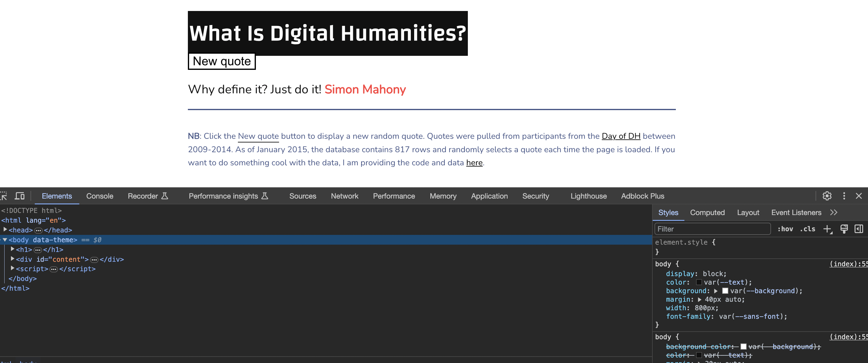Click the background color swatch in body rule
The height and width of the screenshot is (363, 868).
coord(725,291)
